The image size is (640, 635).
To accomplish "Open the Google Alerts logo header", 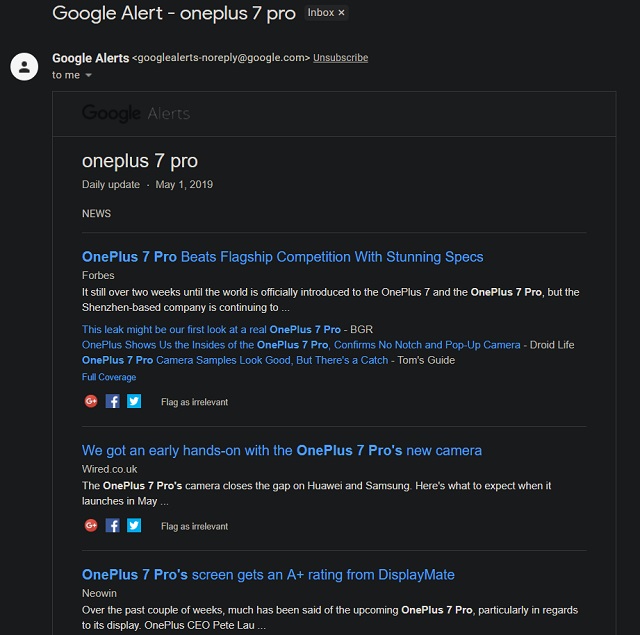I will 136,113.
